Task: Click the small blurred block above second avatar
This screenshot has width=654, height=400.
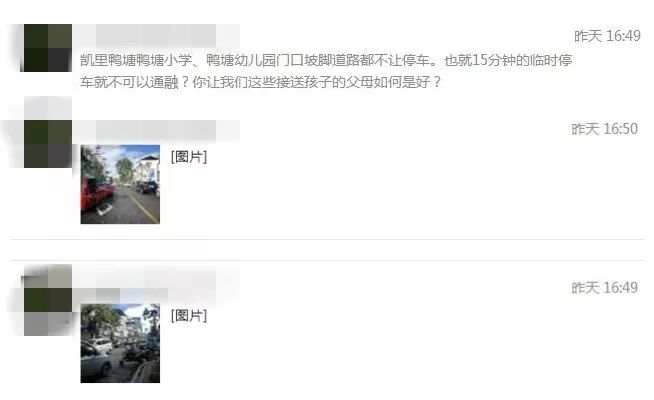Action: [x=48, y=108]
